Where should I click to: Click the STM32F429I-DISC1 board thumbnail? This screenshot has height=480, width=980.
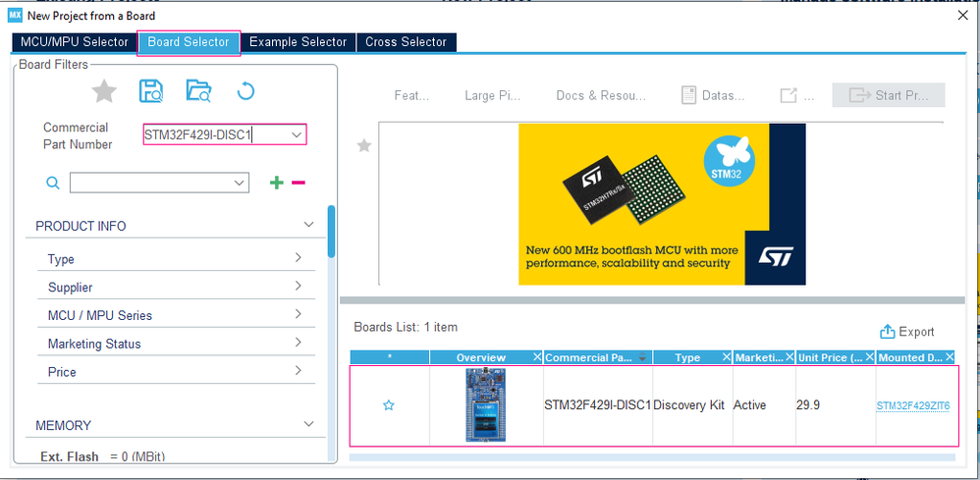click(x=486, y=405)
